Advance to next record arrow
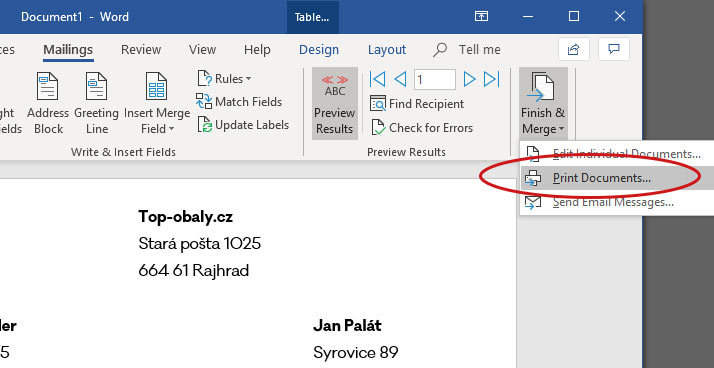This screenshot has height=368, width=714. click(x=469, y=79)
